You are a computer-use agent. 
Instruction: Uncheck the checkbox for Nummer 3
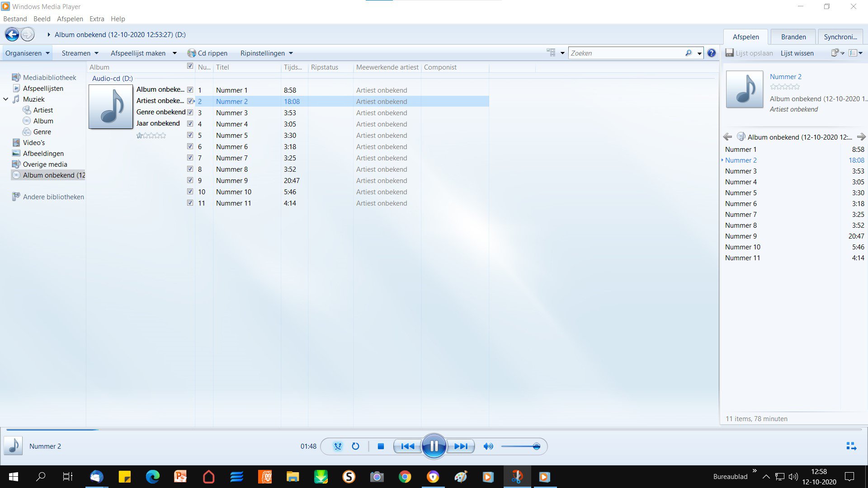(x=190, y=112)
